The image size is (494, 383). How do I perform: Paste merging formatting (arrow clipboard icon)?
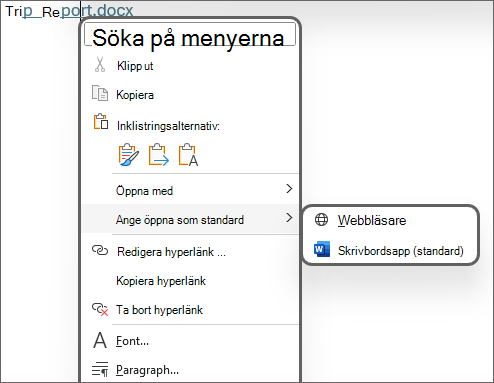[x=158, y=155]
